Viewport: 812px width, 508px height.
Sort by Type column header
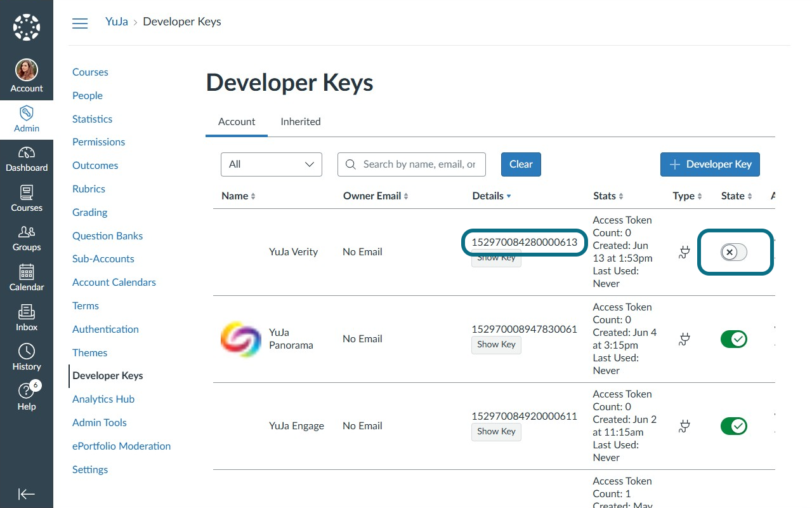pos(688,196)
